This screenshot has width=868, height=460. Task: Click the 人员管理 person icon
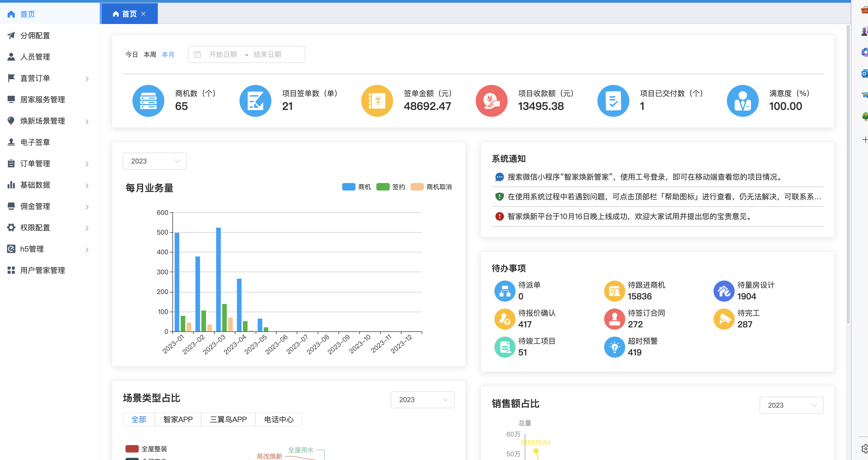point(11,57)
